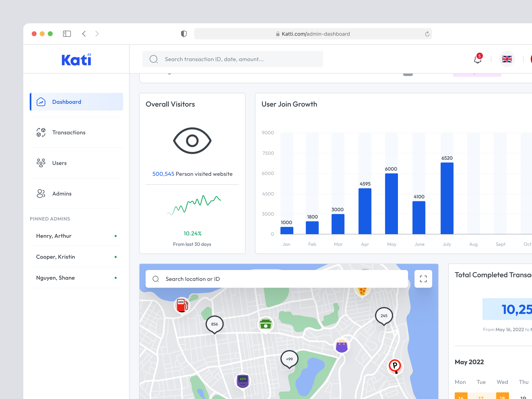Toggle Nguyen, Shane green status dot
This screenshot has width=532, height=399.
tap(116, 278)
